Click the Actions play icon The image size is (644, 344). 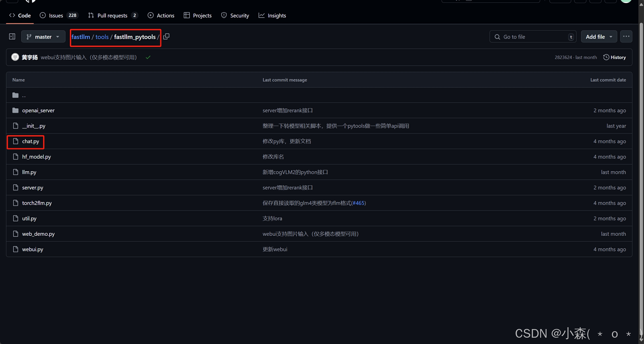pyautogui.click(x=151, y=15)
